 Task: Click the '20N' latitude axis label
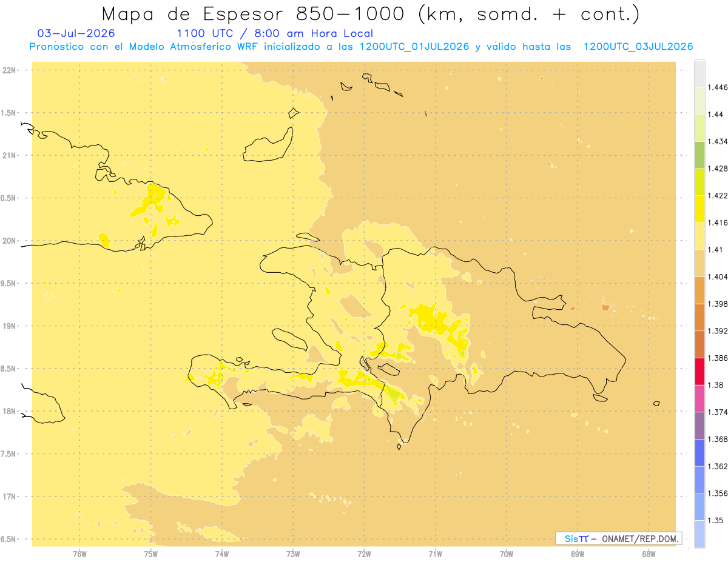point(9,241)
